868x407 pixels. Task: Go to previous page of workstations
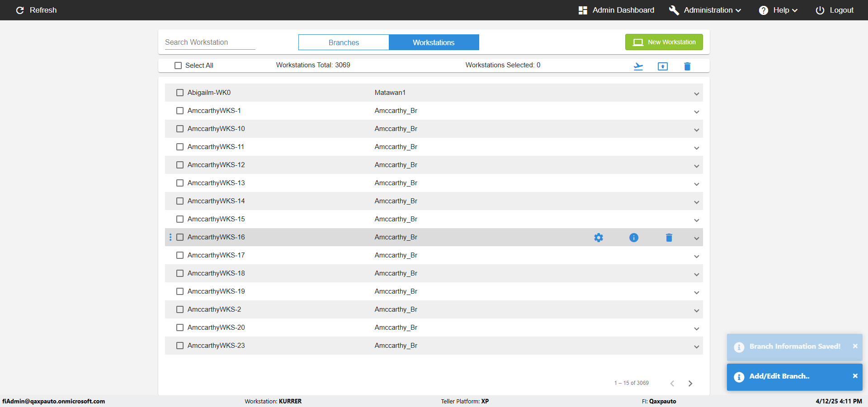[x=672, y=384]
